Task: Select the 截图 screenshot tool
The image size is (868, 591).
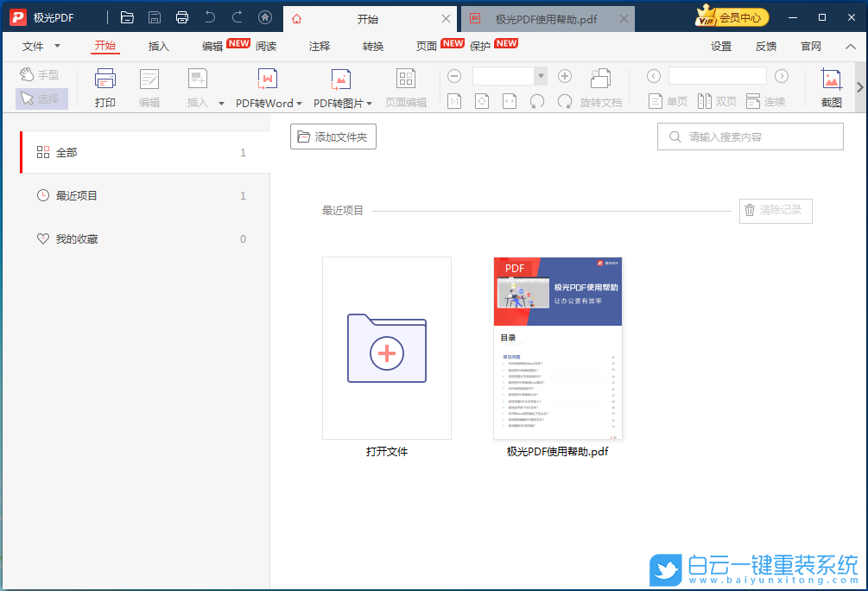Action: (x=831, y=87)
